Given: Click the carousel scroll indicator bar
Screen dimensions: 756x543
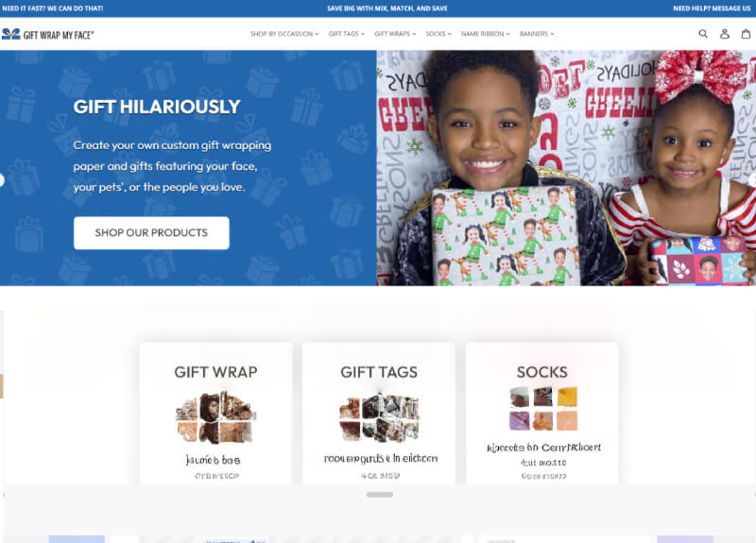Looking at the screenshot, I should pyautogui.click(x=380, y=494).
